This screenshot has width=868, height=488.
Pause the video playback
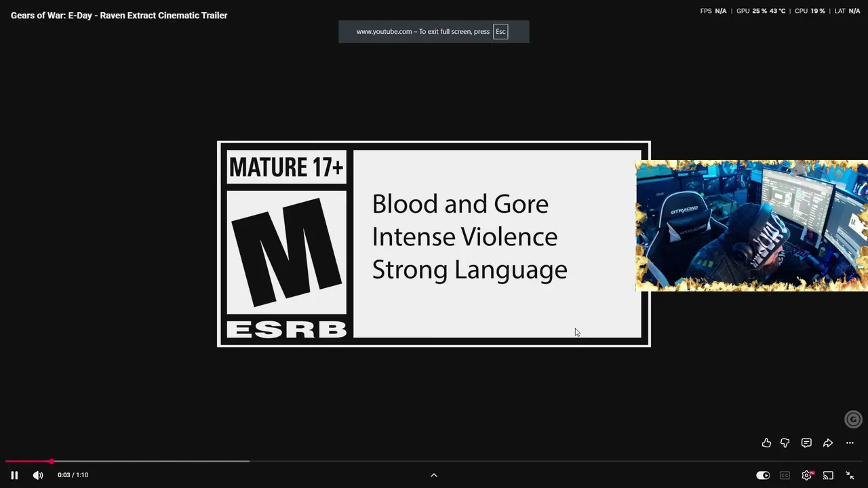[x=14, y=475]
